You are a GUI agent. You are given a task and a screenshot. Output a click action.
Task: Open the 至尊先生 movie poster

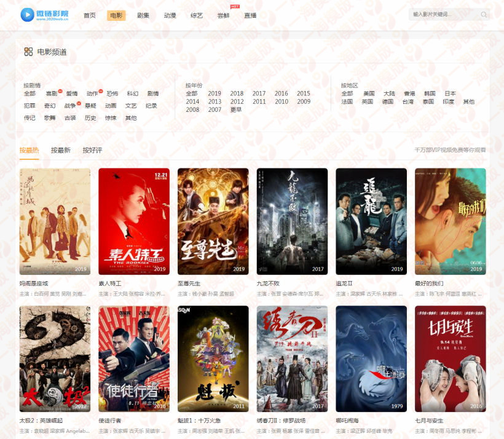tap(213, 221)
